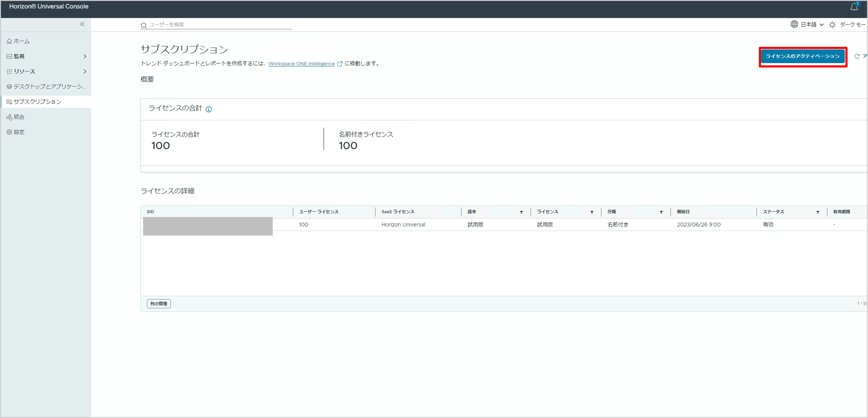868x418 pixels.
Task: Open the notifications bell
Action: coord(854,7)
